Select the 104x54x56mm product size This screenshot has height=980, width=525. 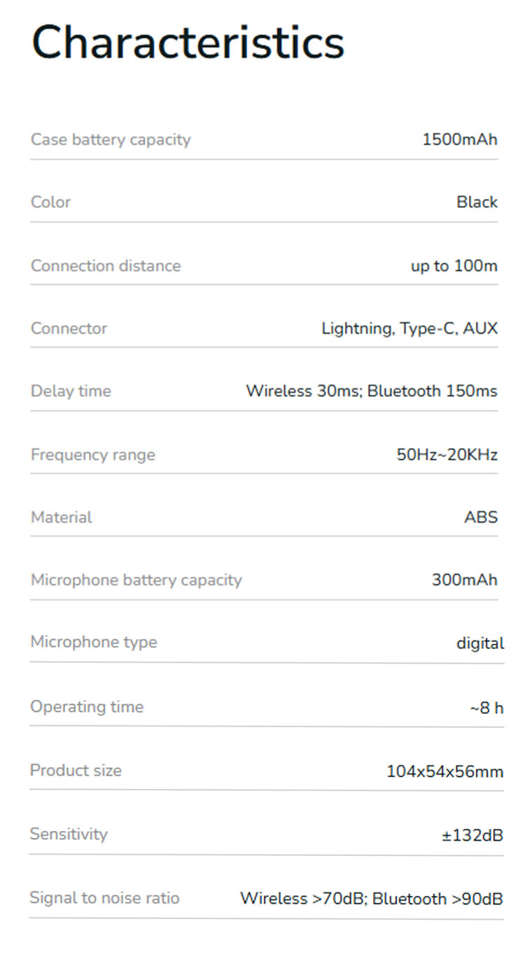click(444, 772)
